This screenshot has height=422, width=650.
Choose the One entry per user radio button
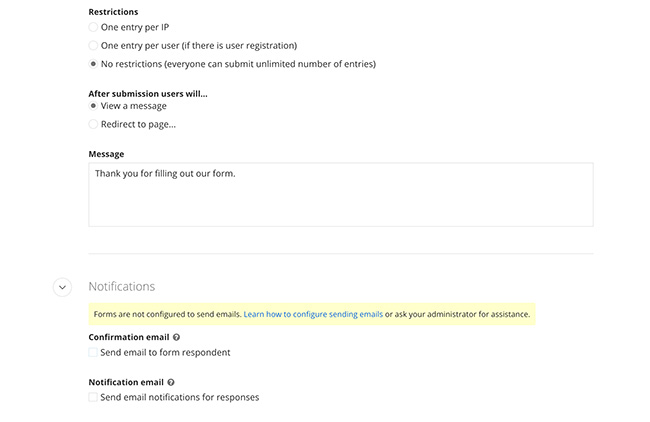tap(94, 45)
